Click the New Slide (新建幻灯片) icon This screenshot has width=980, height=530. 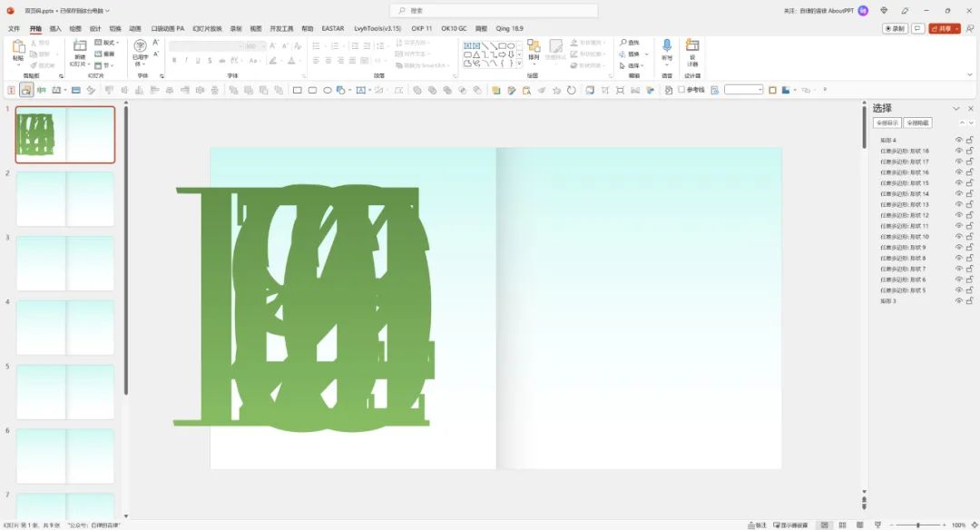(80, 45)
